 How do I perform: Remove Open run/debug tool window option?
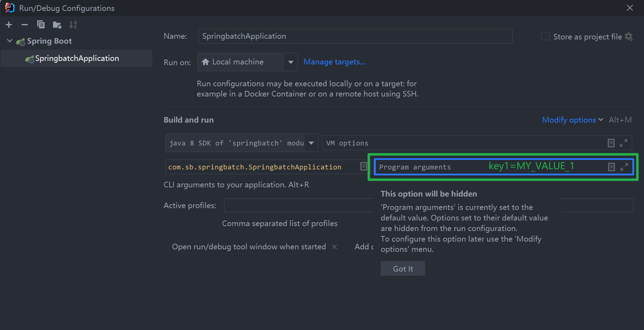(x=335, y=247)
